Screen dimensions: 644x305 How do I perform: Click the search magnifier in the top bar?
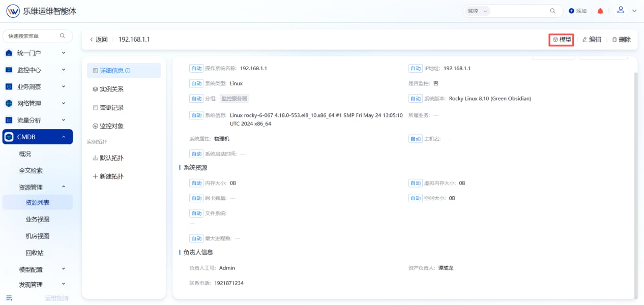553,11
